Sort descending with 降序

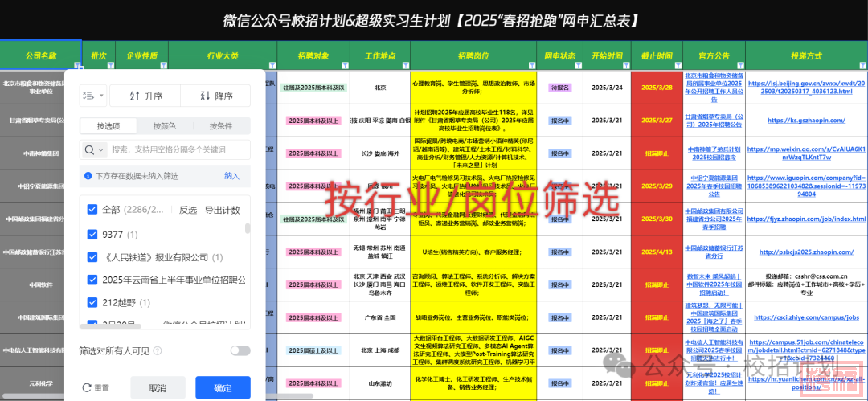216,96
